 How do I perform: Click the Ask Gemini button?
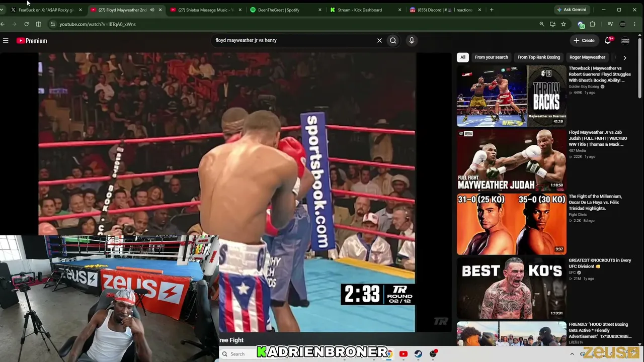click(572, 10)
